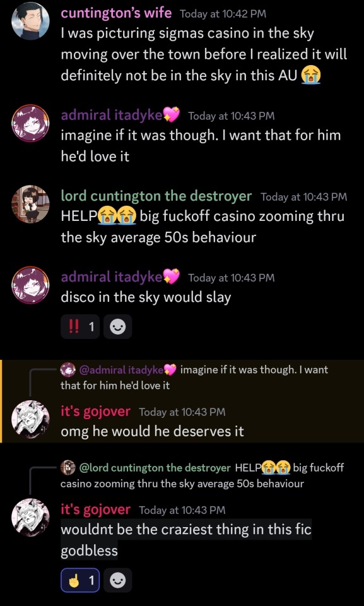Jump to replied message from @admiral itadyke
Screen dimensions: 364x606
194,377
